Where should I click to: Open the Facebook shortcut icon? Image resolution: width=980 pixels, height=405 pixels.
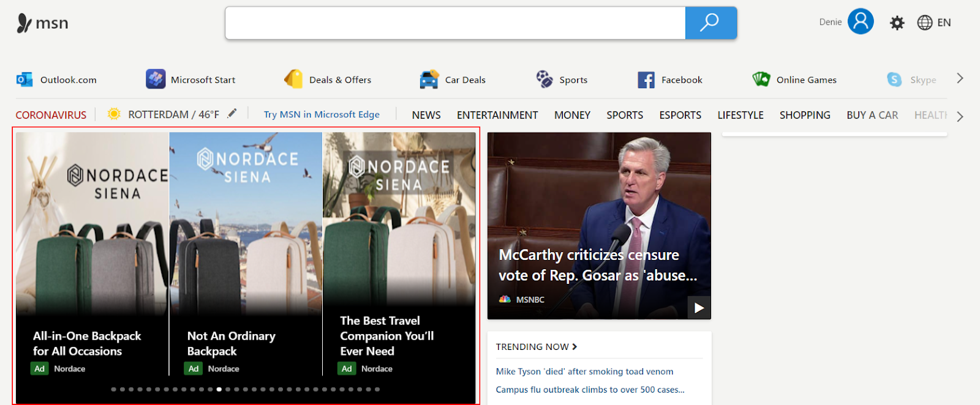coord(646,80)
